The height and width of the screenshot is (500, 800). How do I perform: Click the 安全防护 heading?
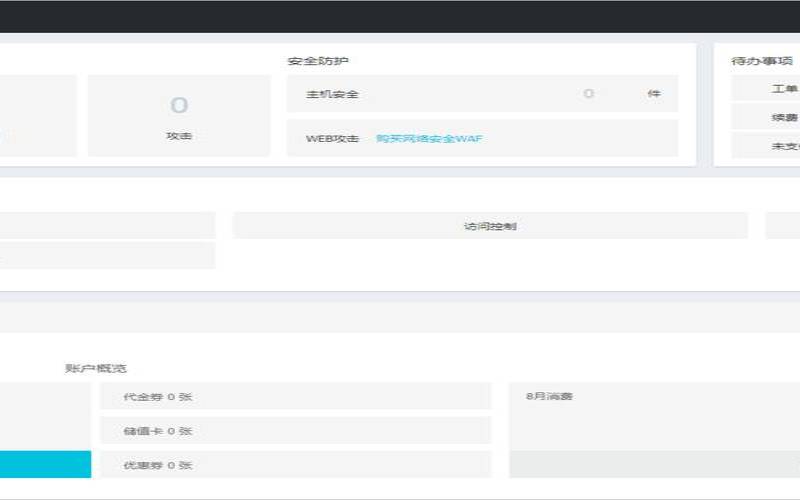(318, 61)
